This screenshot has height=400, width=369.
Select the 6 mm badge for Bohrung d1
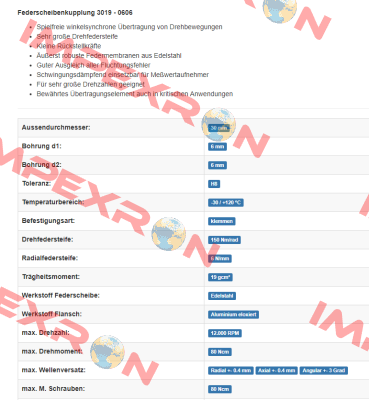click(x=217, y=147)
